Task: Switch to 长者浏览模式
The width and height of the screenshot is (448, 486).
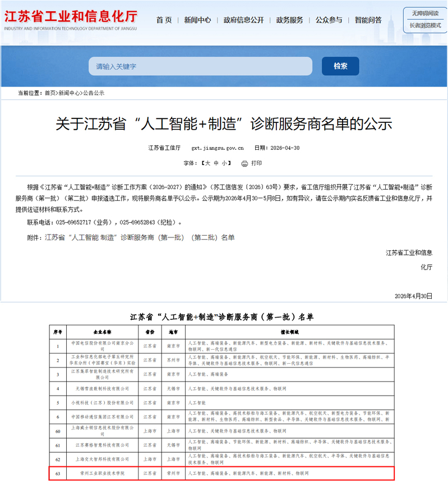Action: click(425, 25)
